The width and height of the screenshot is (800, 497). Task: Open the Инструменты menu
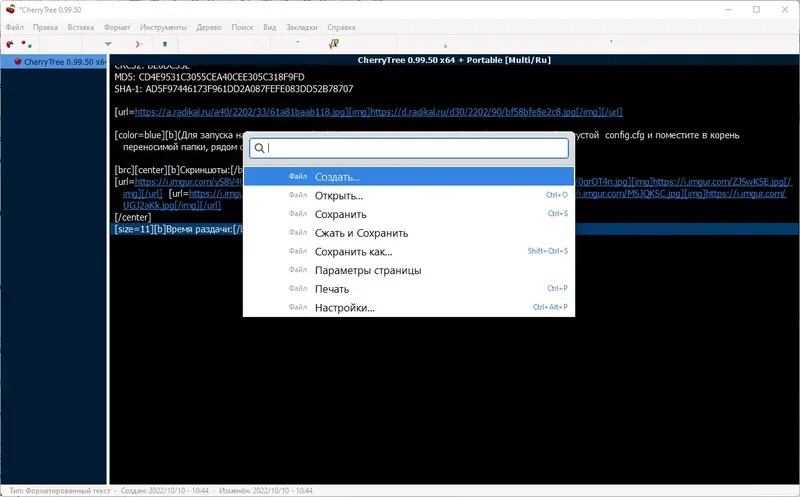point(163,27)
